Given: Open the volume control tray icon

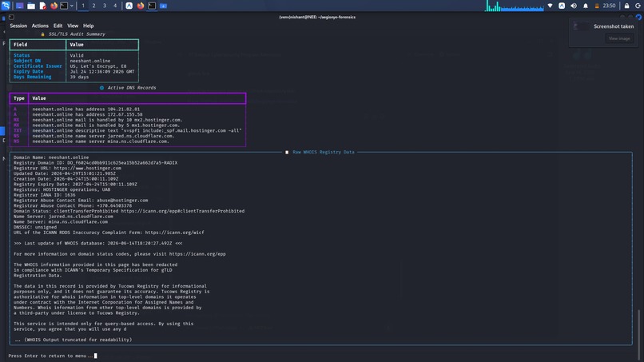Looking at the screenshot, I should (x=574, y=6).
